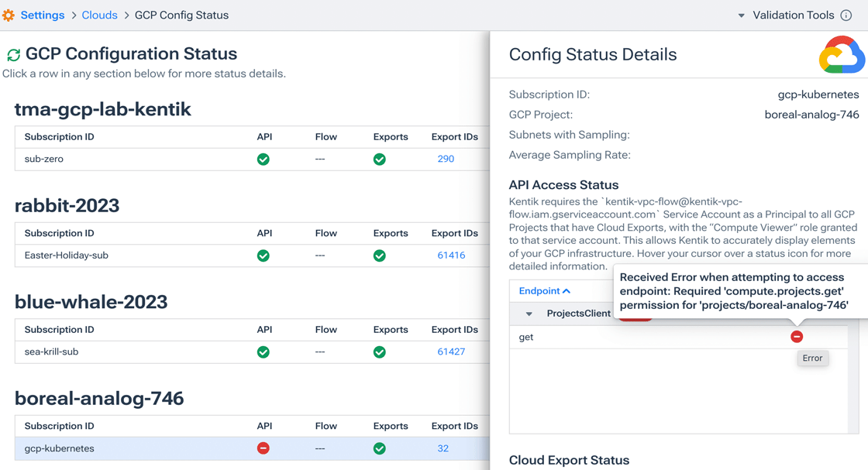
Task: Click the green API check for sea-krill-sub
Action: coord(263,352)
